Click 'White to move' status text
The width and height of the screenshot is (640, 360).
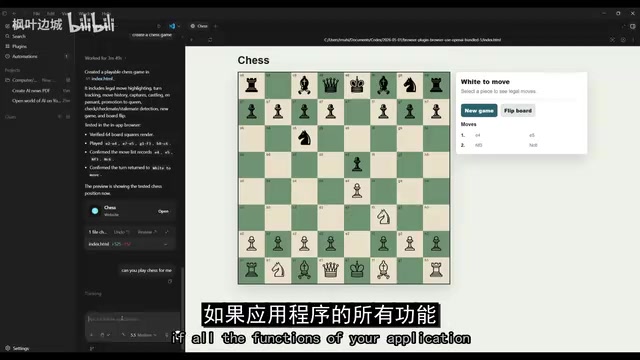(x=485, y=82)
